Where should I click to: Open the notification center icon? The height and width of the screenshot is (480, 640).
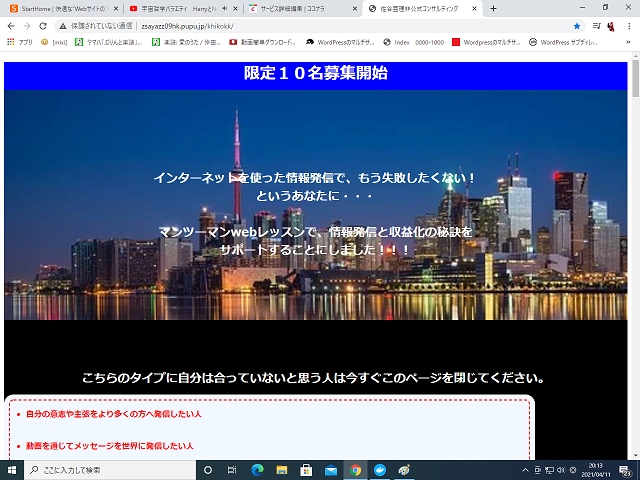click(x=625, y=471)
